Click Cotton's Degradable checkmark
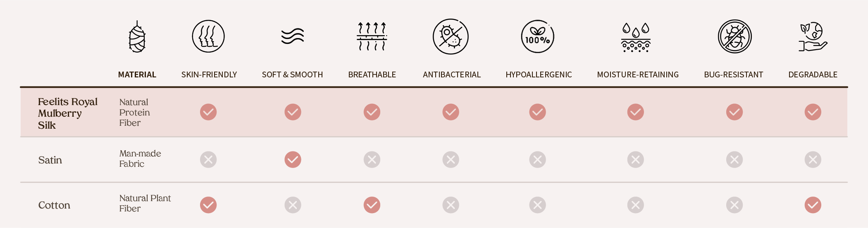Viewport: 868px width, 228px height. pos(813,205)
